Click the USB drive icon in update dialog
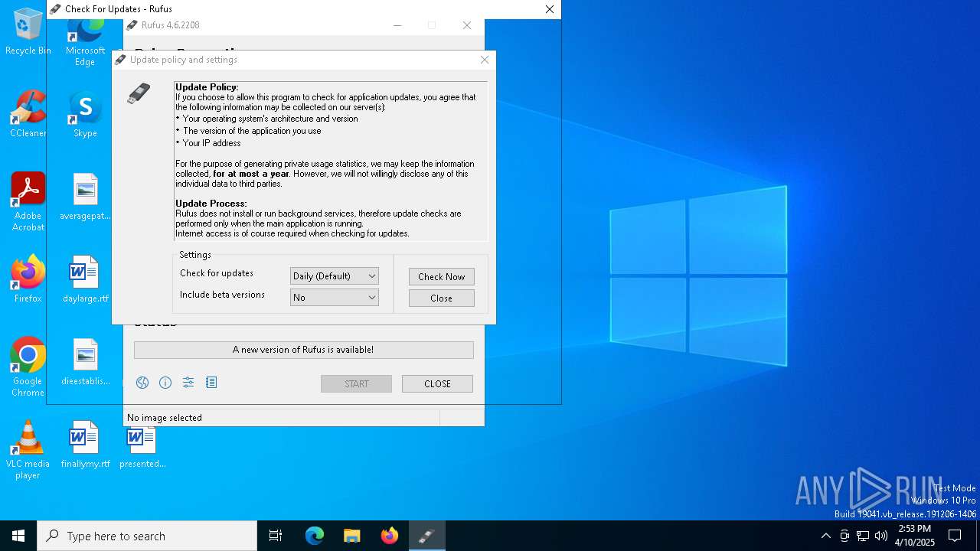 pos(139,93)
